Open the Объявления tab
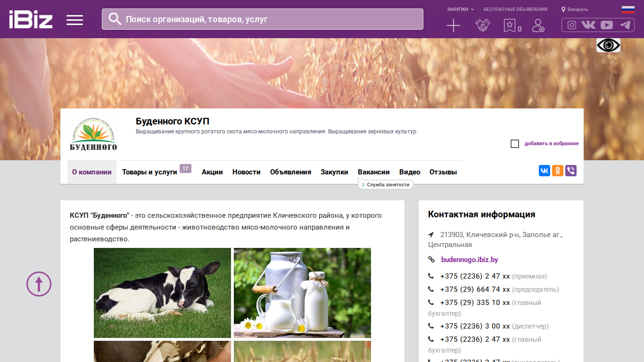Image resolution: width=644 pixels, height=362 pixels. pyautogui.click(x=290, y=172)
